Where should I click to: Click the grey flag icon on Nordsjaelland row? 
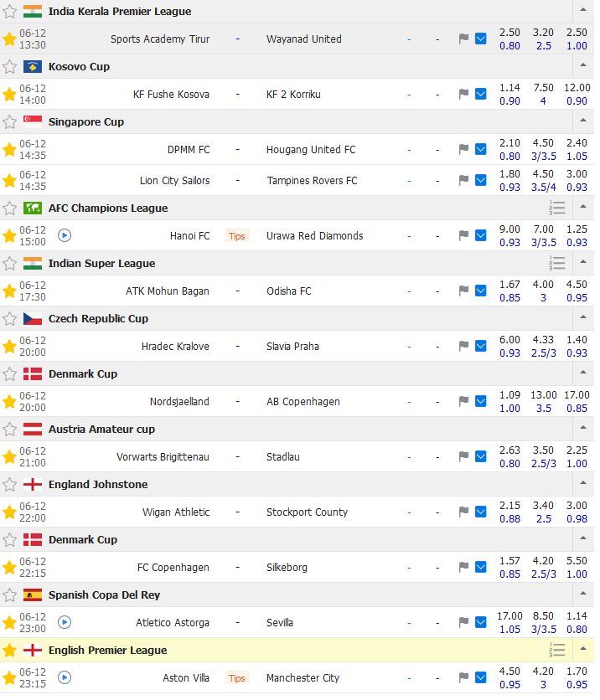coord(463,402)
